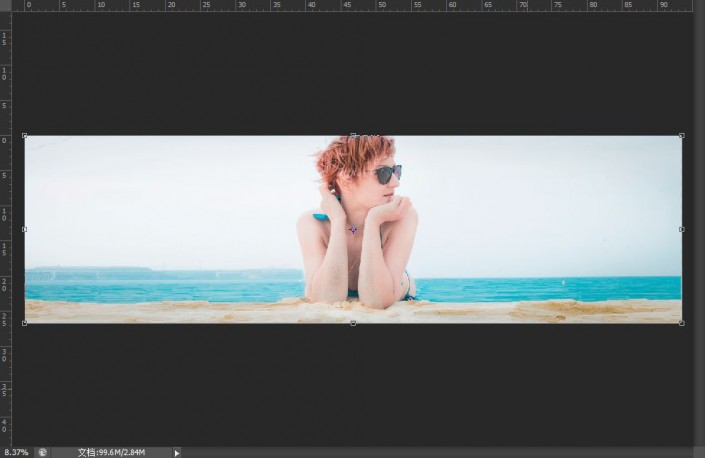The height and width of the screenshot is (458, 705).
Task: Click the right-middle transform handle
Action: click(x=682, y=229)
